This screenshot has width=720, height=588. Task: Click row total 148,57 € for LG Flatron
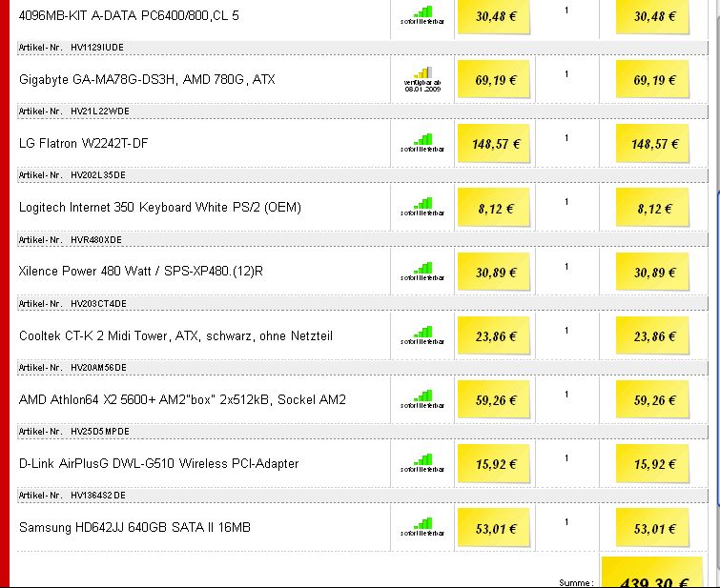tap(652, 144)
